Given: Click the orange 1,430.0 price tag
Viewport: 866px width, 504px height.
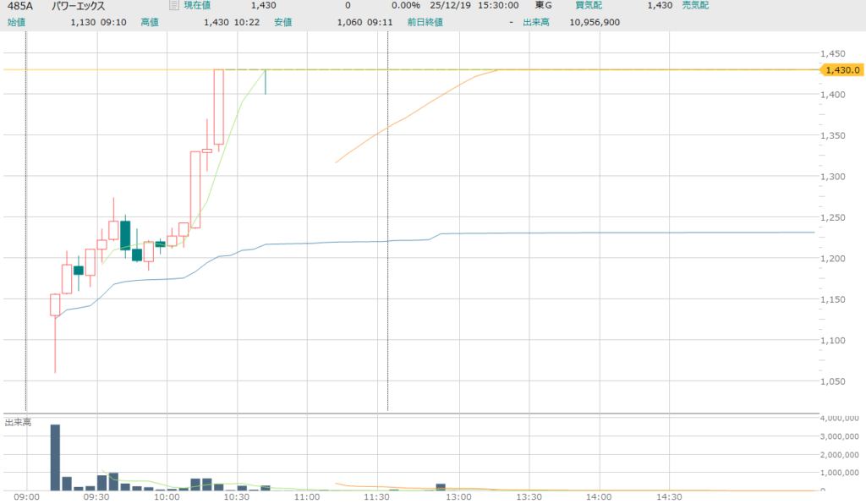Looking at the screenshot, I should tap(840, 70).
